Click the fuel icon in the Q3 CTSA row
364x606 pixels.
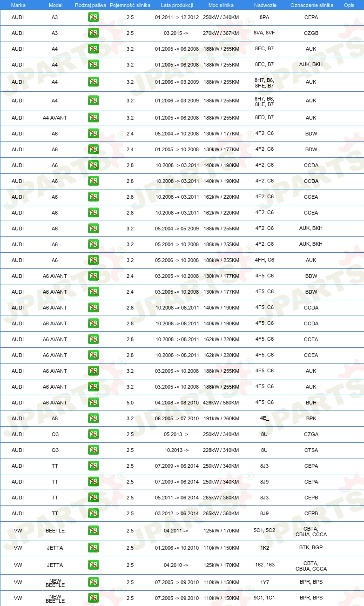93,450
